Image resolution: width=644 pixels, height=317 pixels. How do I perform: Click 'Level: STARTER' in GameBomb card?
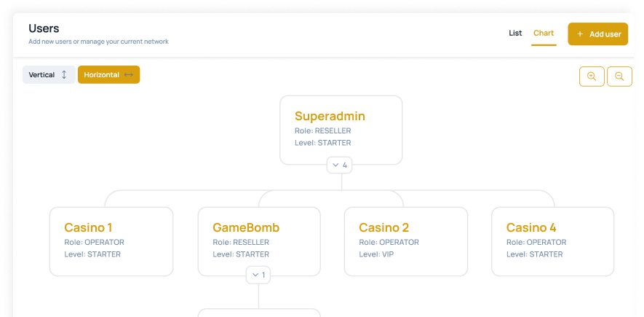(x=241, y=254)
